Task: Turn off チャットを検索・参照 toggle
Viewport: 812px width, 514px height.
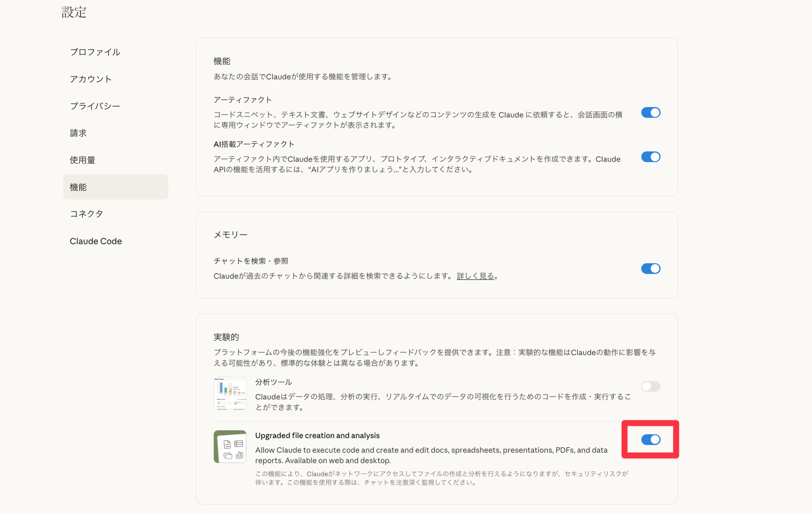Action: point(651,269)
